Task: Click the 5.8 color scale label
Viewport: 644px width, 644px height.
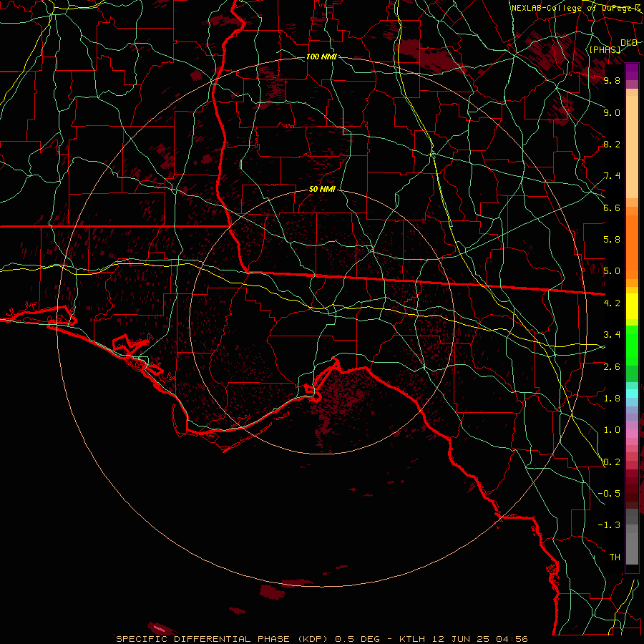Action: tap(612, 240)
